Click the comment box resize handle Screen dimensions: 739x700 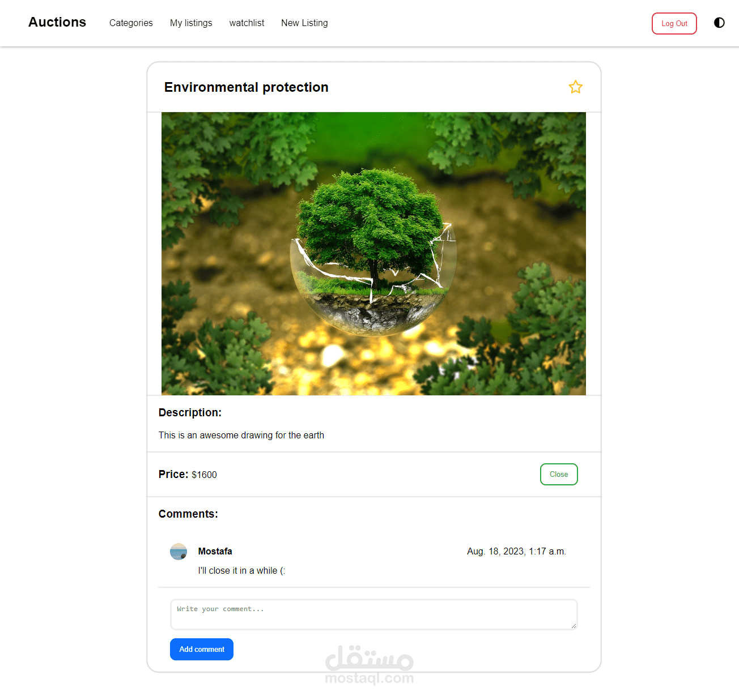tap(574, 626)
